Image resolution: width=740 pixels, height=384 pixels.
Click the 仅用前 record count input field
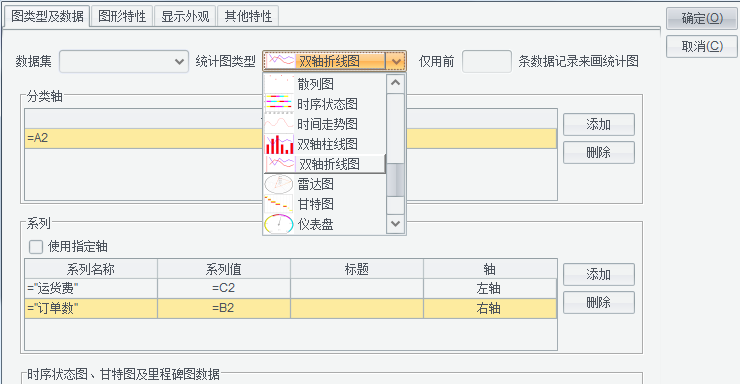pyautogui.click(x=487, y=61)
